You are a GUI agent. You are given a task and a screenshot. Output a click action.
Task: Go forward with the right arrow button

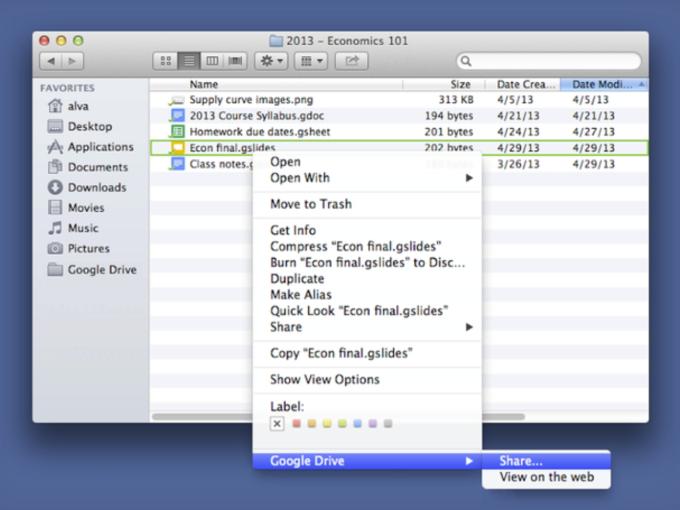click(x=72, y=61)
